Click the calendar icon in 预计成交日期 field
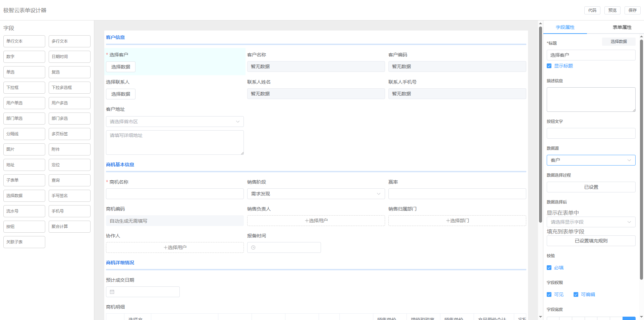The height and width of the screenshot is (320, 644). pos(112,292)
